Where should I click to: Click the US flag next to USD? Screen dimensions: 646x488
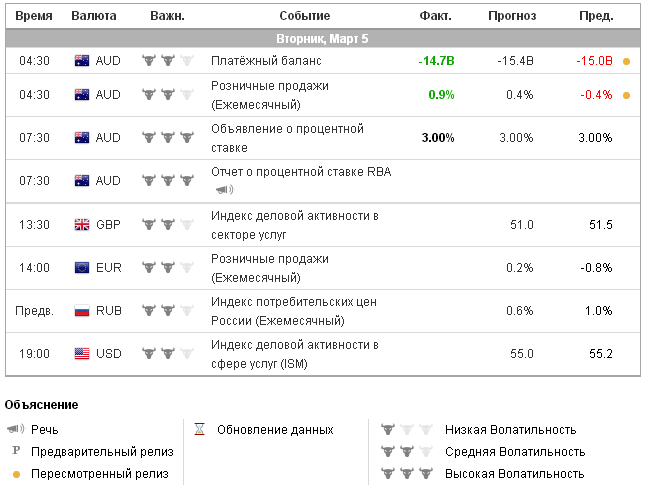click(82, 353)
